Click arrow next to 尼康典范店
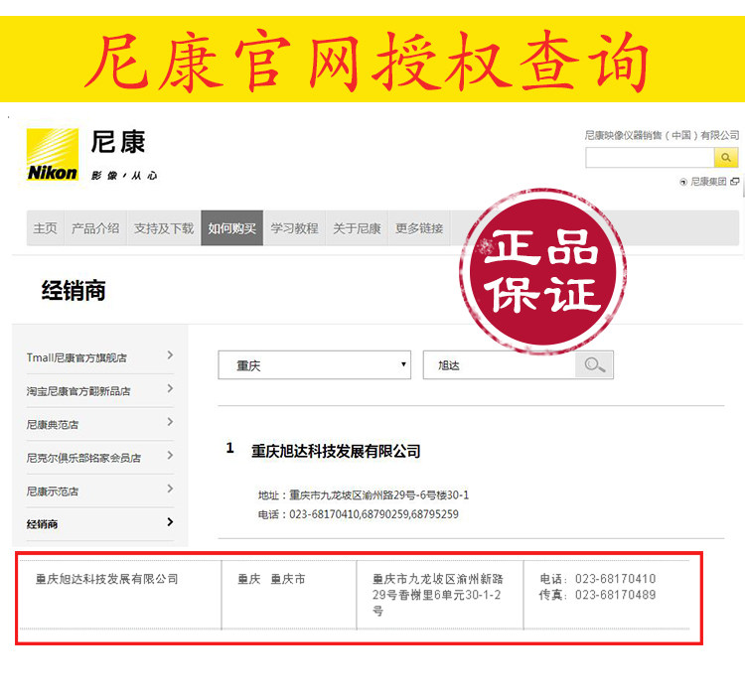The image size is (745, 700). pyautogui.click(x=170, y=422)
